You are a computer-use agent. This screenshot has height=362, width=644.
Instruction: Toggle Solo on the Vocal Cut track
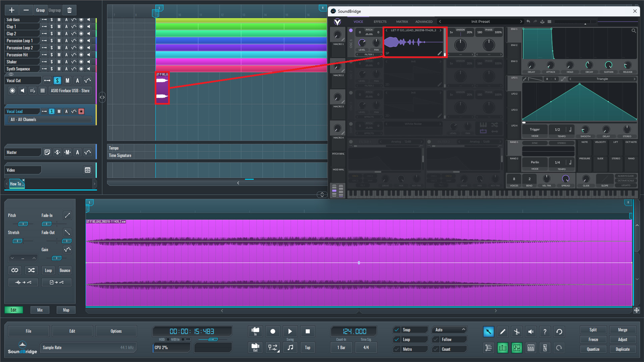pyautogui.click(x=57, y=80)
